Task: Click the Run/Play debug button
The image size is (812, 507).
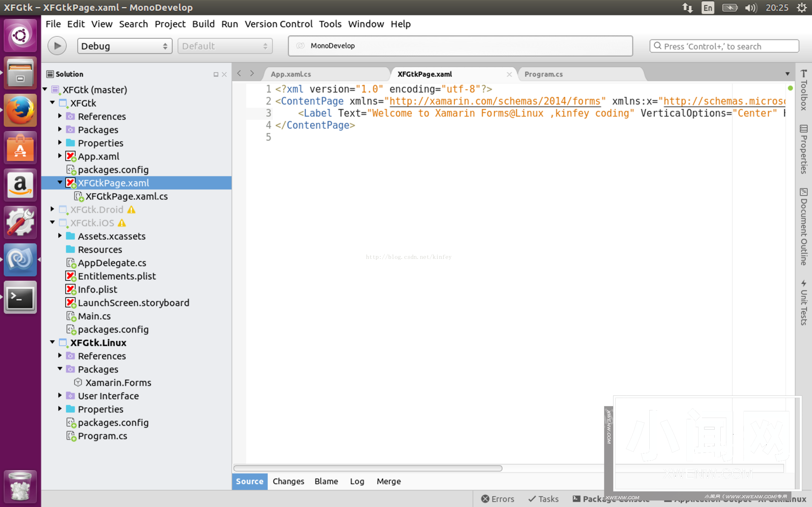Action: click(57, 46)
